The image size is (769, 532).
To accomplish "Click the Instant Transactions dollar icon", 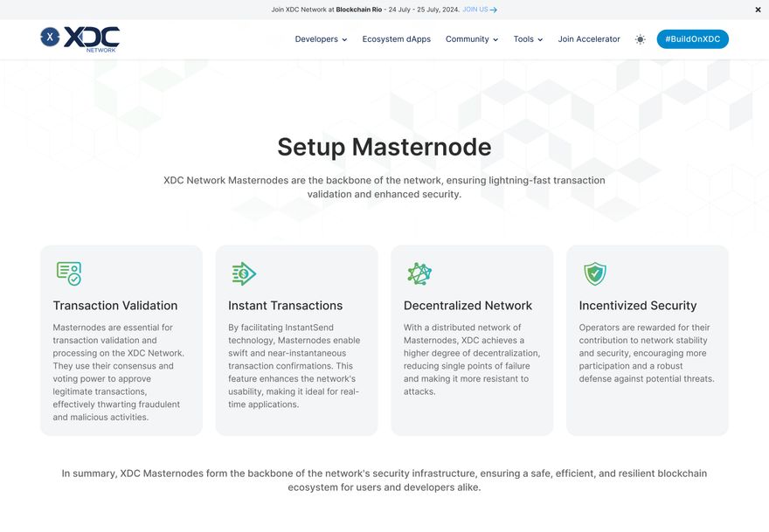I will 244,273.
